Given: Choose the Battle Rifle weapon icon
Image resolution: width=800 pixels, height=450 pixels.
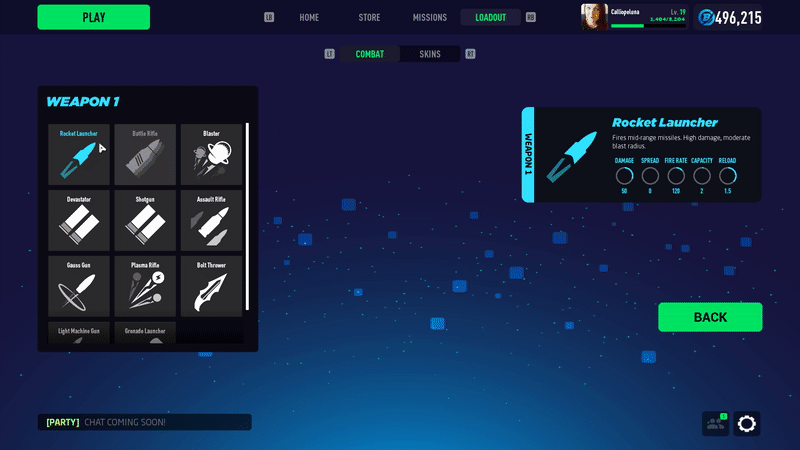Looking at the screenshot, I should pyautogui.click(x=145, y=155).
